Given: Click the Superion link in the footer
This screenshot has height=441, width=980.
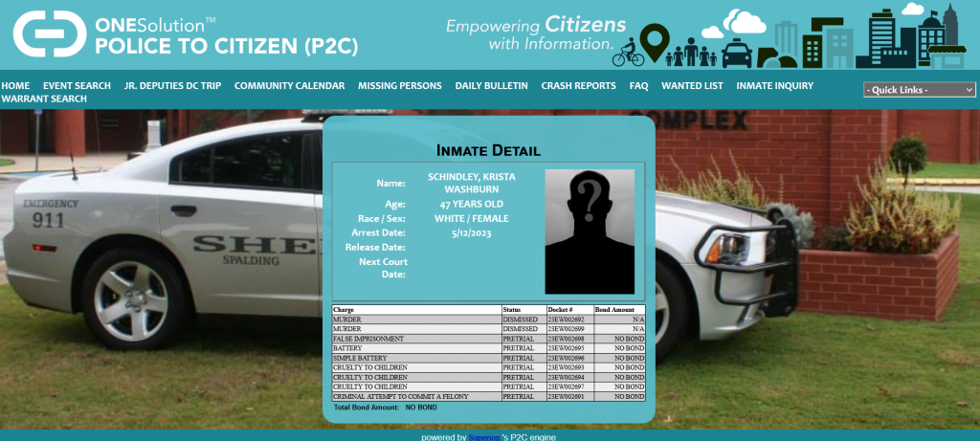Looking at the screenshot, I should (x=484, y=437).
